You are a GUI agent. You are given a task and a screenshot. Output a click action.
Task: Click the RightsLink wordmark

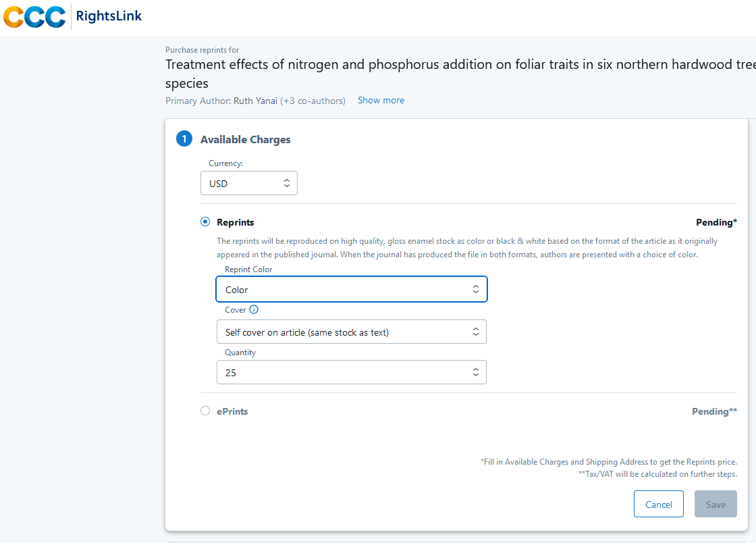tap(109, 16)
